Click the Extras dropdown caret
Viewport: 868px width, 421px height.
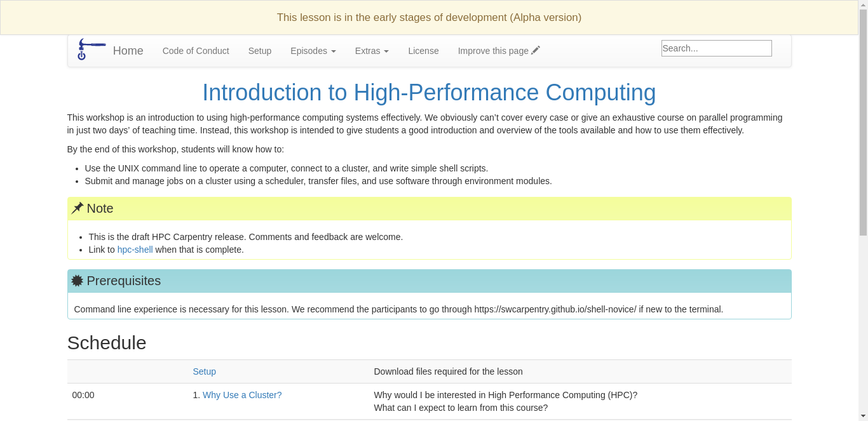tap(385, 51)
